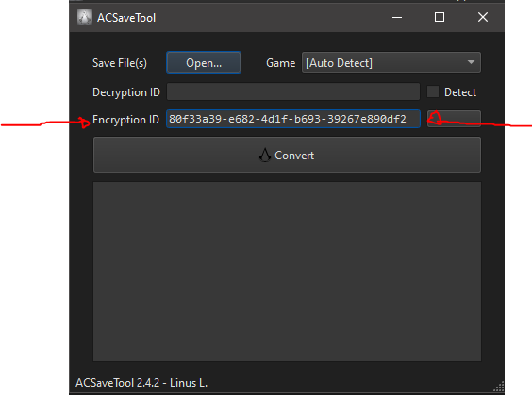
Task: Click the Decryption ID label
Action: (x=126, y=92)
